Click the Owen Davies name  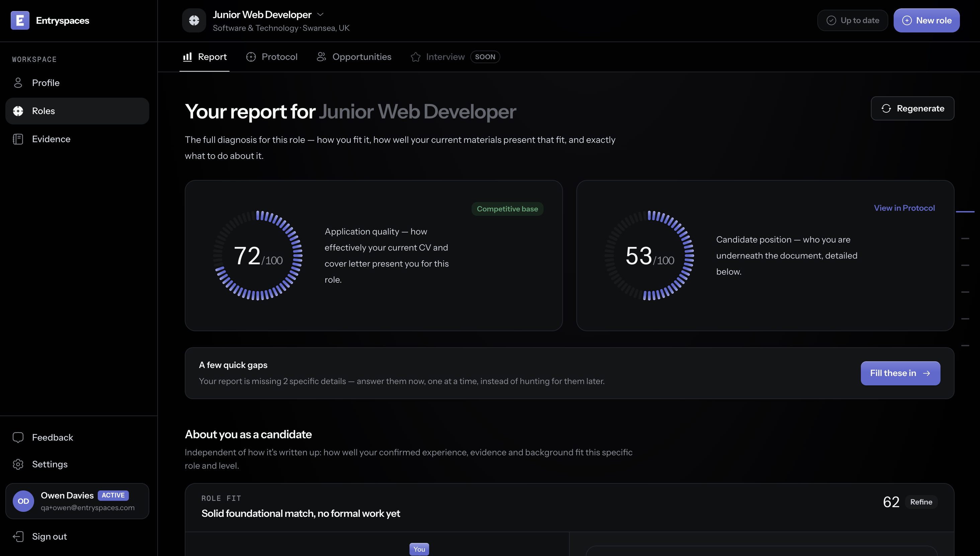coord(67,495)
